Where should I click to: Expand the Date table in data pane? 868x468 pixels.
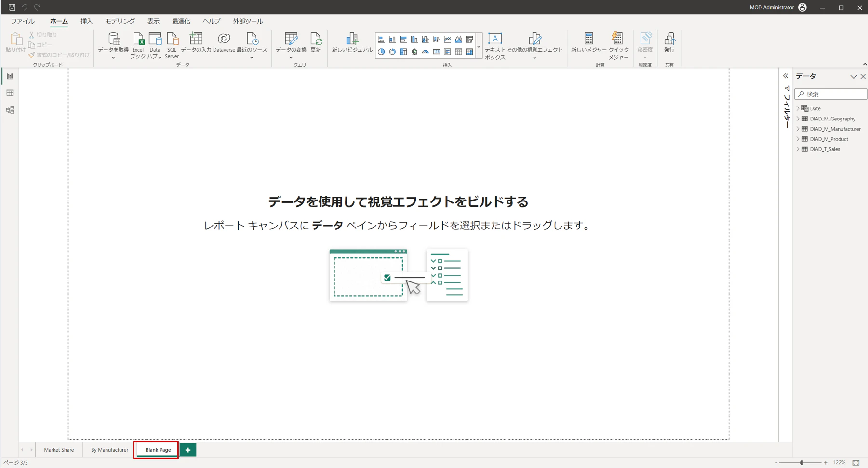point(798,108)
